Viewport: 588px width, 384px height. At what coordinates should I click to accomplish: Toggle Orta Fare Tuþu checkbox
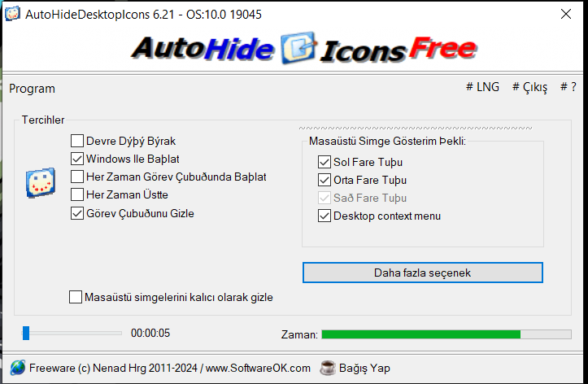coord(324,180)
